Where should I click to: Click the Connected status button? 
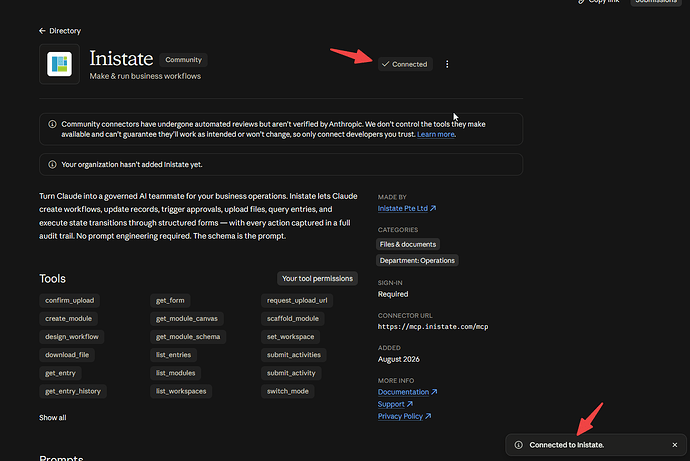click(405, 64)
